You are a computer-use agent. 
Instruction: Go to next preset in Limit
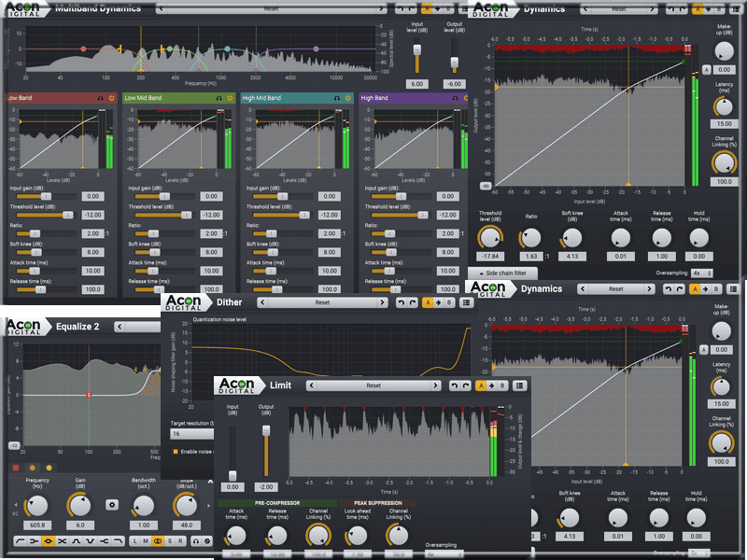tap(435, 385)
